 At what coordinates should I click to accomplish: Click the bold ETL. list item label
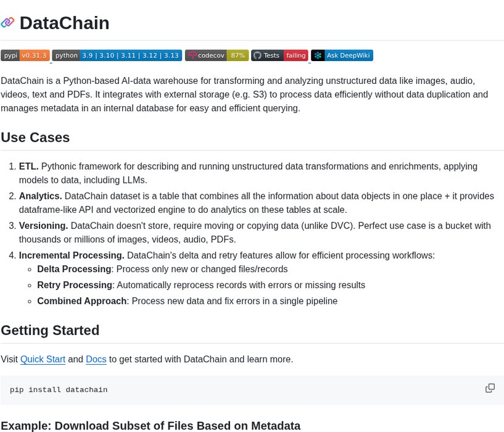[28, 167]
